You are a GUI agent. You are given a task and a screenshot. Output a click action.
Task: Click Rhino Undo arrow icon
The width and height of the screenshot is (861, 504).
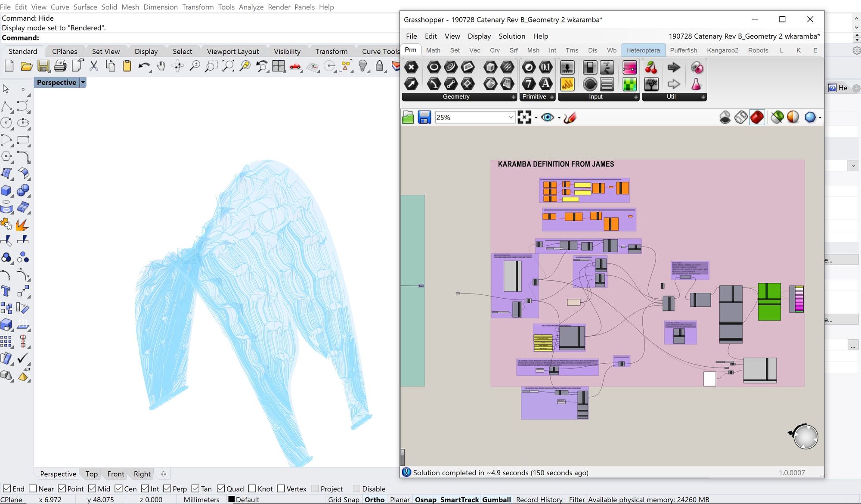[x=144, y=66]
